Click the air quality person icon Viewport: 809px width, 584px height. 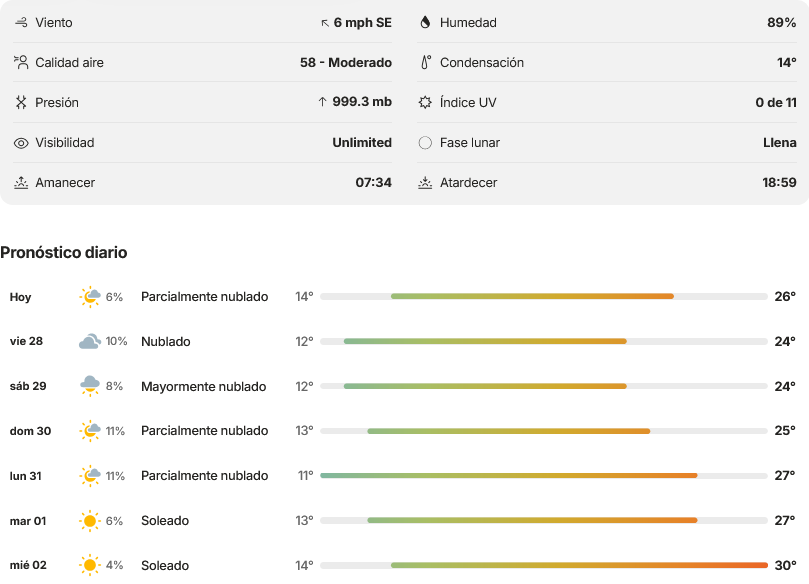pyautogui.click(x=21, y=62)
